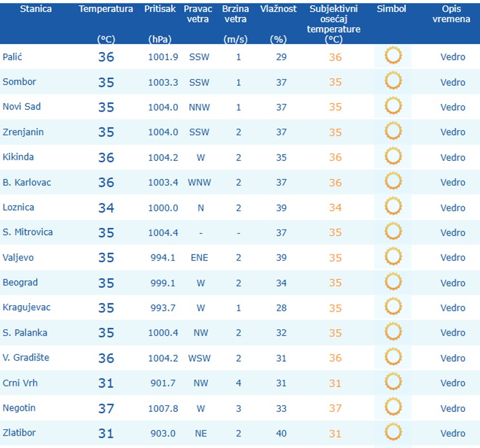Click the S. Mitrovica station name
This screenshot has width=480, height=448.
pos(27,232)
